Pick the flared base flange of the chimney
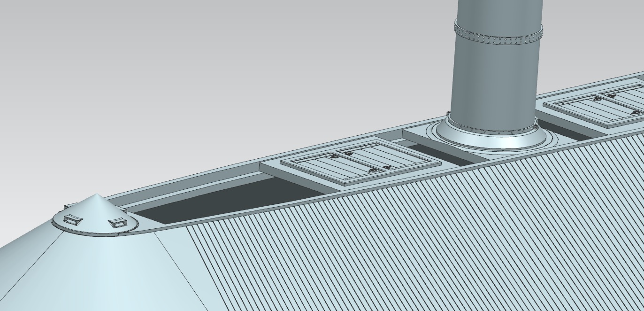 [x=491, y=136]
